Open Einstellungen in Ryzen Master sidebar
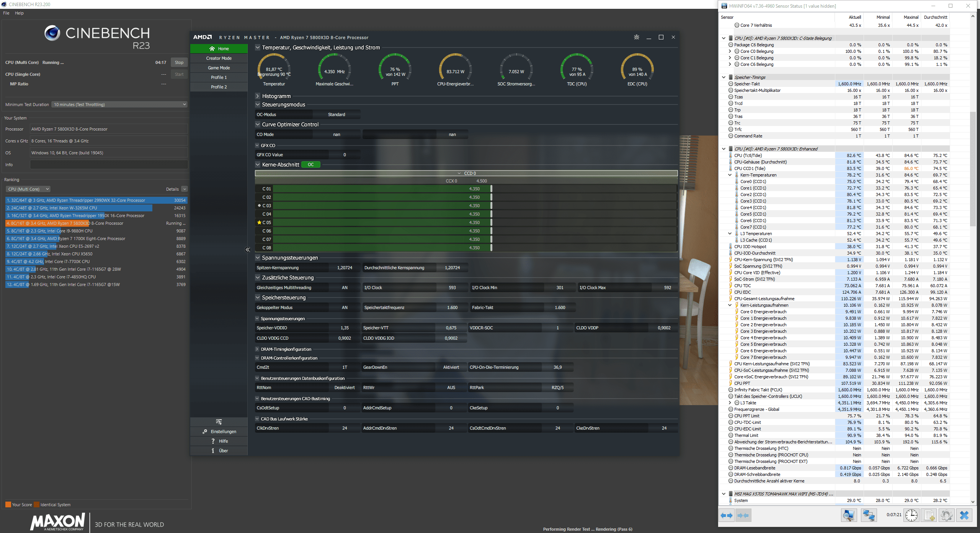 point(219,432)
